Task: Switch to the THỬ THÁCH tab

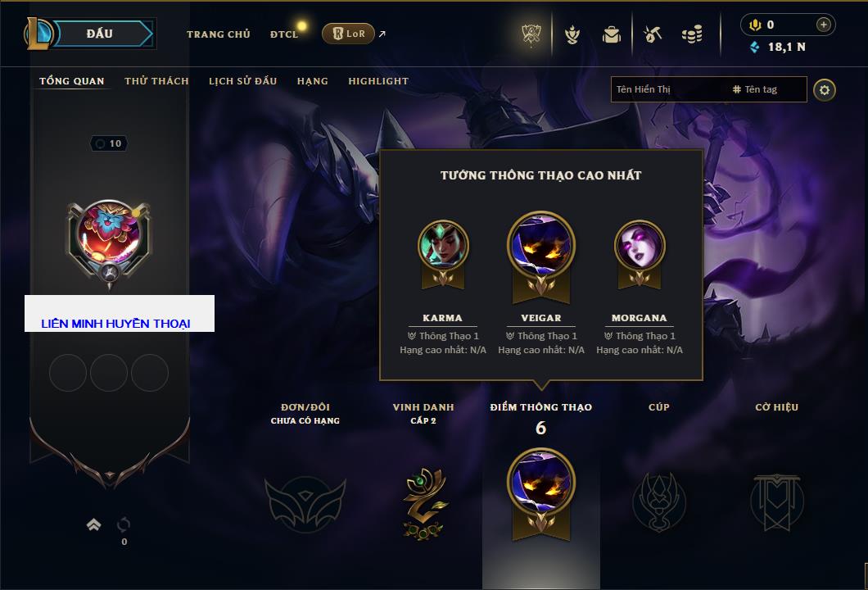Action: click(156, 81)
